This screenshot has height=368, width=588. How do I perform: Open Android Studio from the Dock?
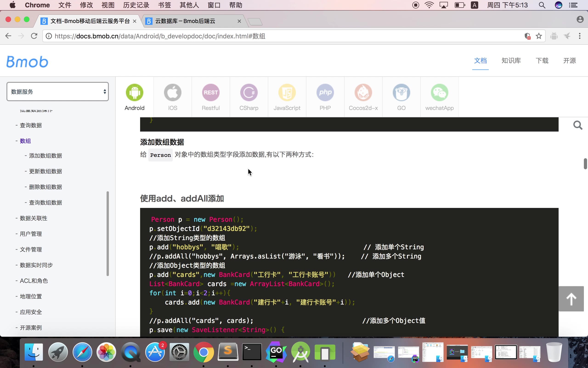pos(301,352)
